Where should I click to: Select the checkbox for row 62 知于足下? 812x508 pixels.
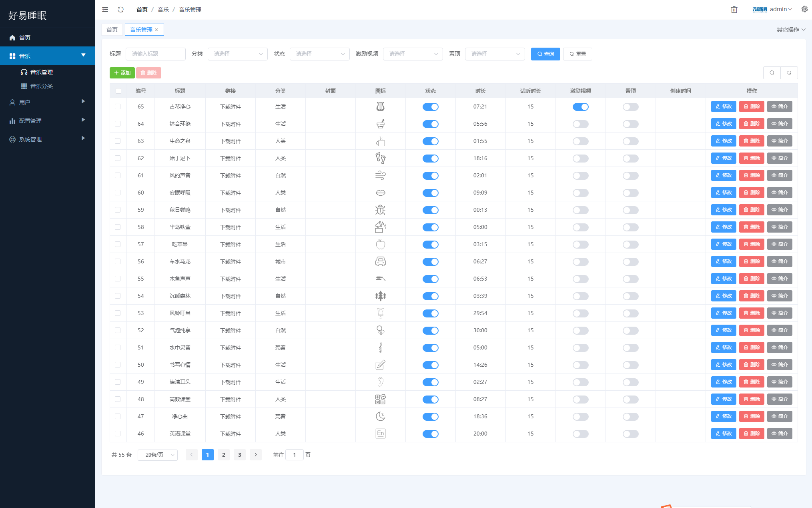pos(117,158)
